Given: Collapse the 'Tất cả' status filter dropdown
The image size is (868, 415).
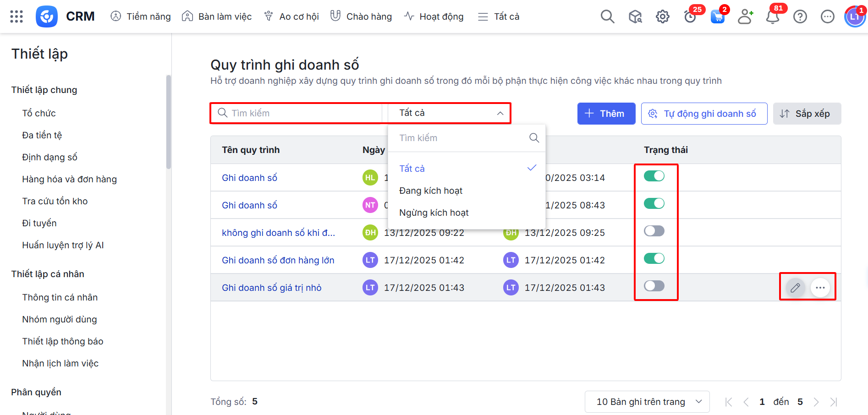Looking at the screenshot, I should 500,113.
